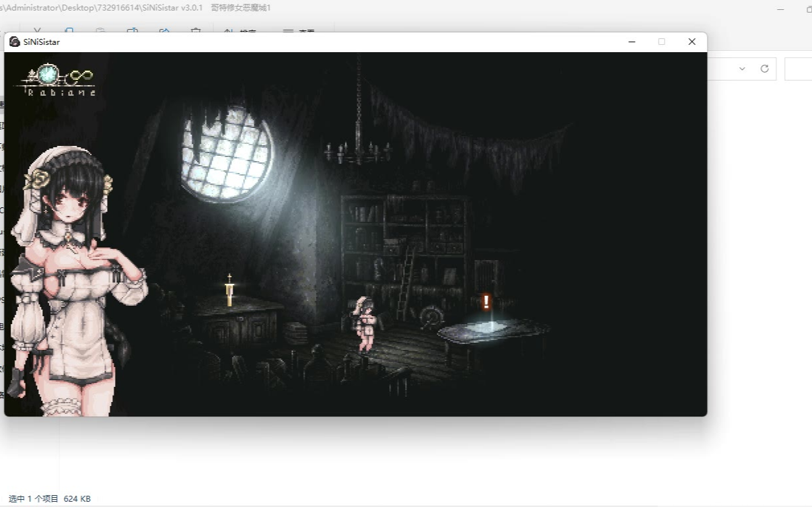Screen dimensions: 812x507
Task: Minimize the SiNiSistar game window
Action: point(632,42)
